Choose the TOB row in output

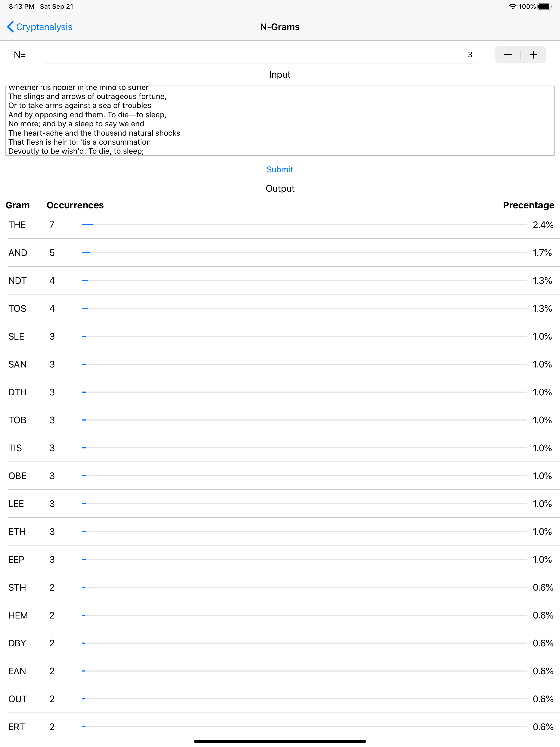point(280,420)
